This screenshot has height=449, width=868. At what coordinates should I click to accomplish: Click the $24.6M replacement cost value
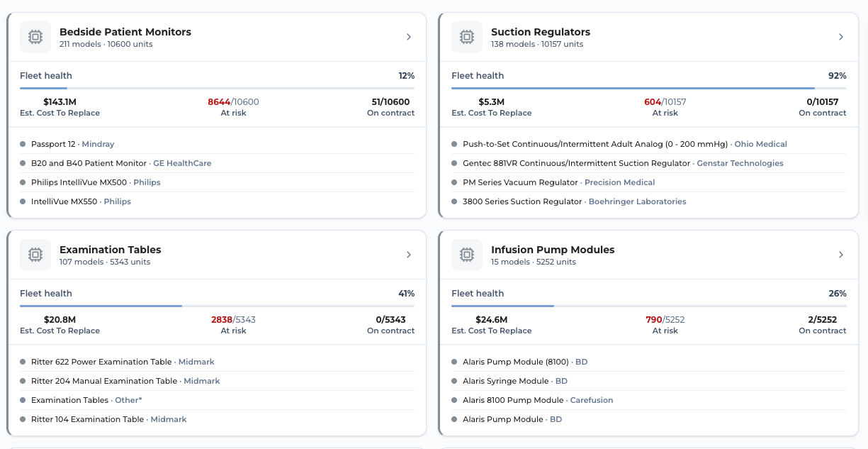pos(491,320)
